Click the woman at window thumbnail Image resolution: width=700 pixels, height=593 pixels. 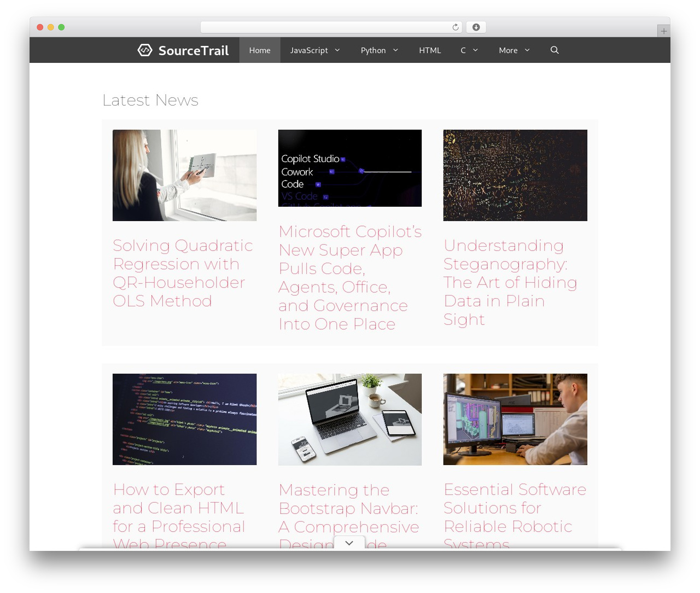coord(184,175)
